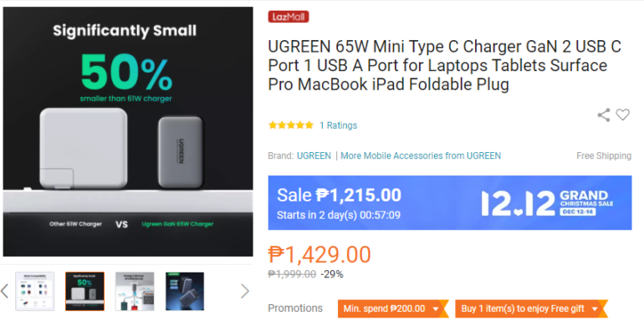The image size is (644, 336).
Task: Click the previous thumbnails left arrow
Action: click(x=5, y=291)
